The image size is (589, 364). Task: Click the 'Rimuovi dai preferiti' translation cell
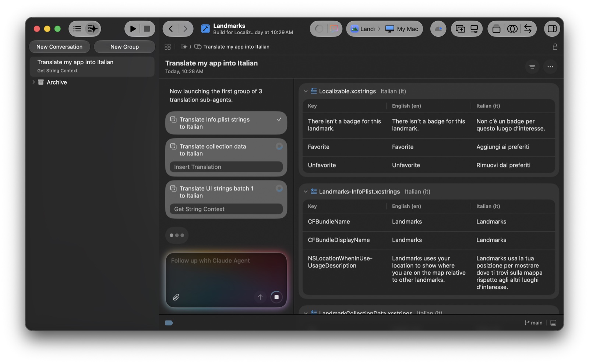tap(513, 165)
